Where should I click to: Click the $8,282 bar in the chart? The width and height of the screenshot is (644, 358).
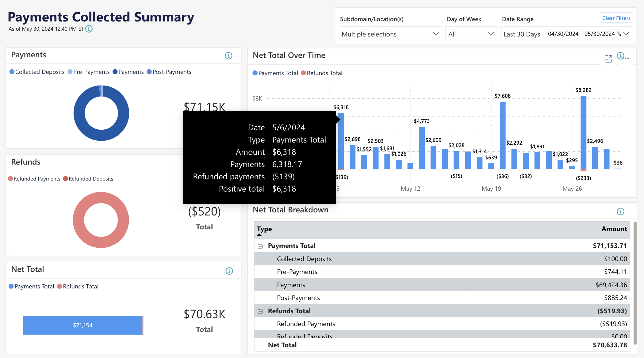pyautogui.click(x=583, y=132)
